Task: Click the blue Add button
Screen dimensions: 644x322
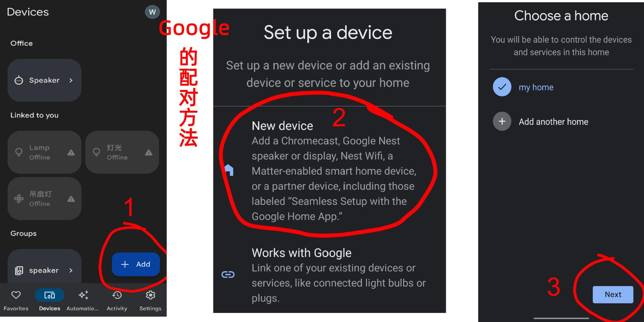Action: coord(136,264)
